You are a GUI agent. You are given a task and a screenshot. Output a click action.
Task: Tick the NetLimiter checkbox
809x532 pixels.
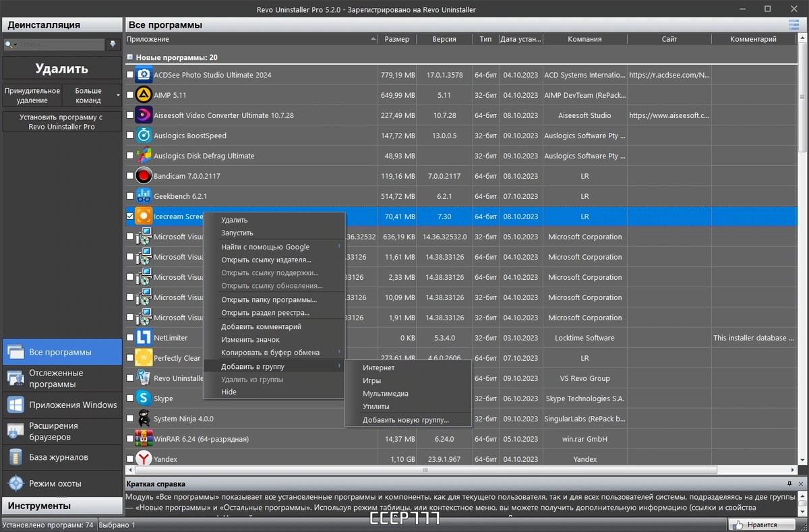(x=129, y=338)
